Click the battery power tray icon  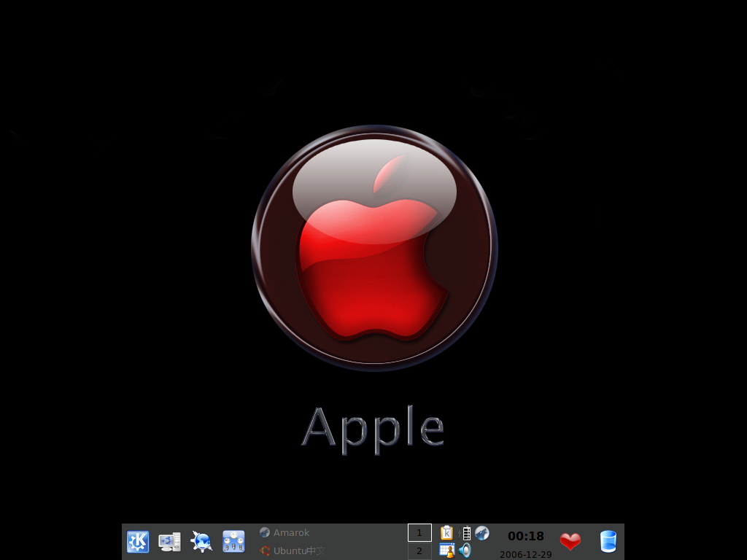tap(465, 533)
